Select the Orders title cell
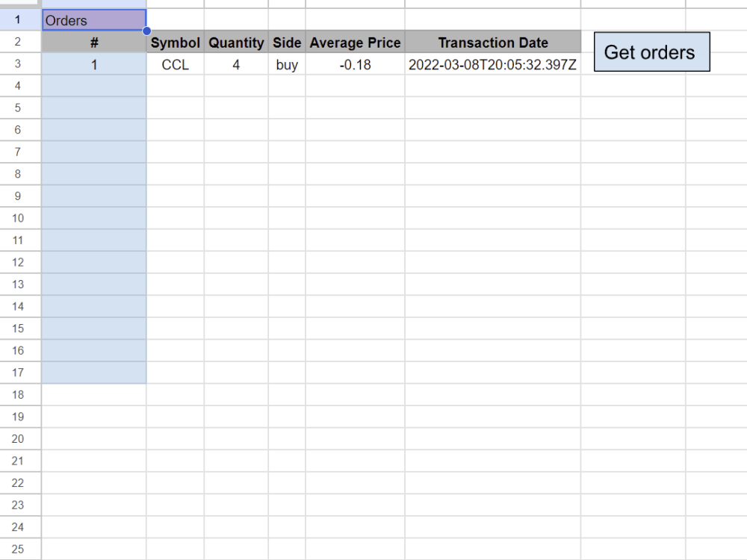The image size is (747, 560). point(94,20)
